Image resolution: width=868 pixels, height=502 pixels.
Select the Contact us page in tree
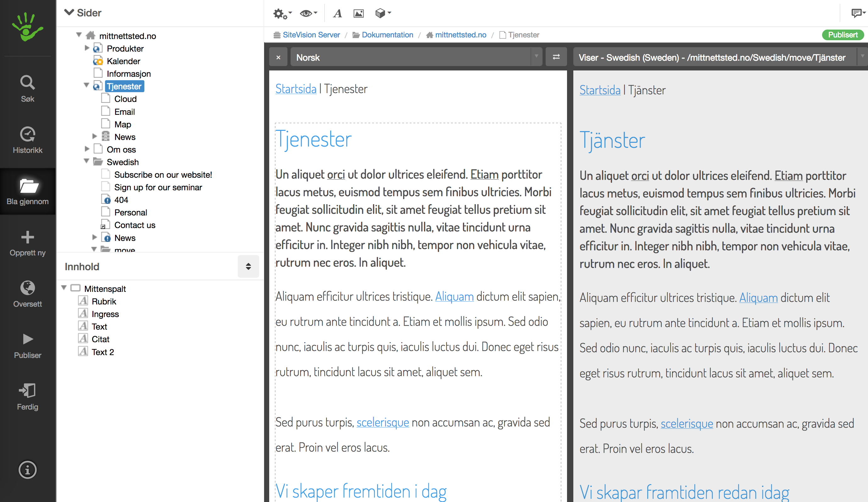tap(135, 225)
